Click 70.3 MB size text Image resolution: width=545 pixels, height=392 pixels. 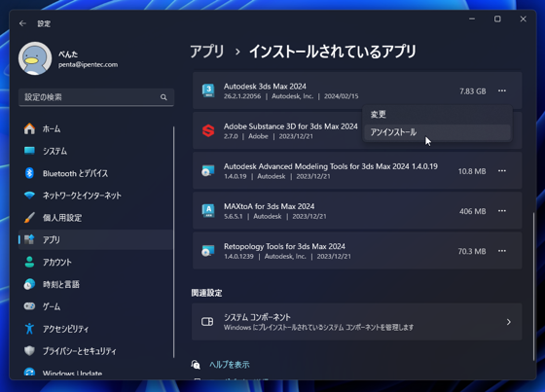tap(472, 251)
